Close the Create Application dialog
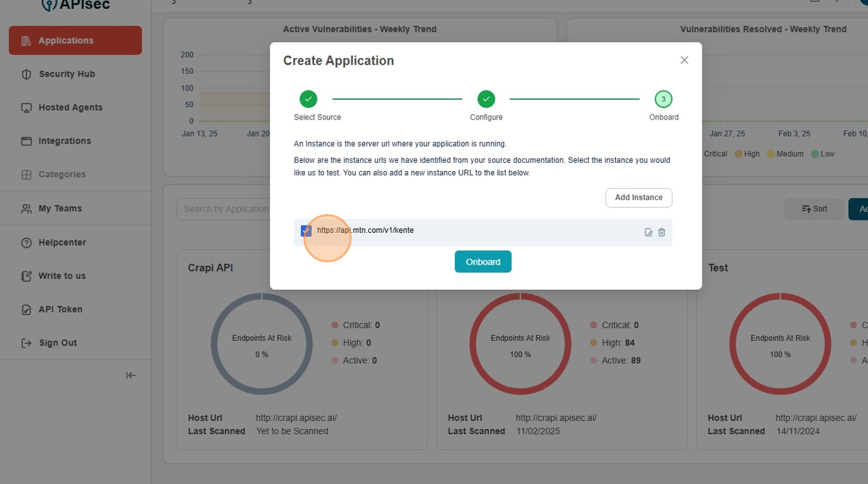The width and height of the screenshot is (868, 484). [684, 60]
